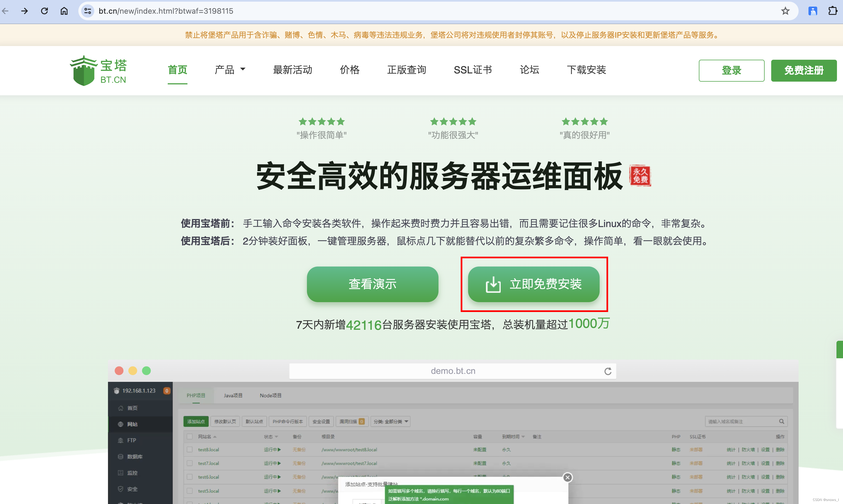This screenshot has width=843, height=504.
Task: Close the 添加站点 dialog with X icon
Action: coord(568,477)
